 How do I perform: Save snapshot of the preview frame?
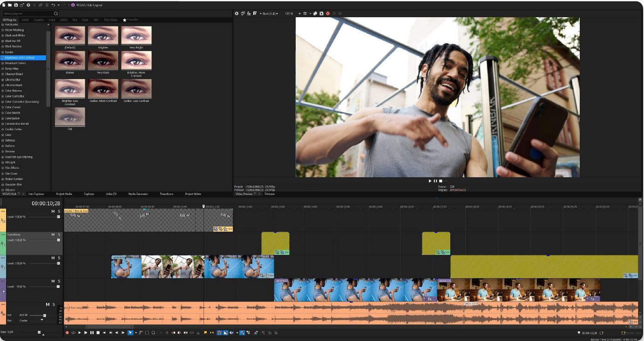pyautogui.click(x=321, y=13)
